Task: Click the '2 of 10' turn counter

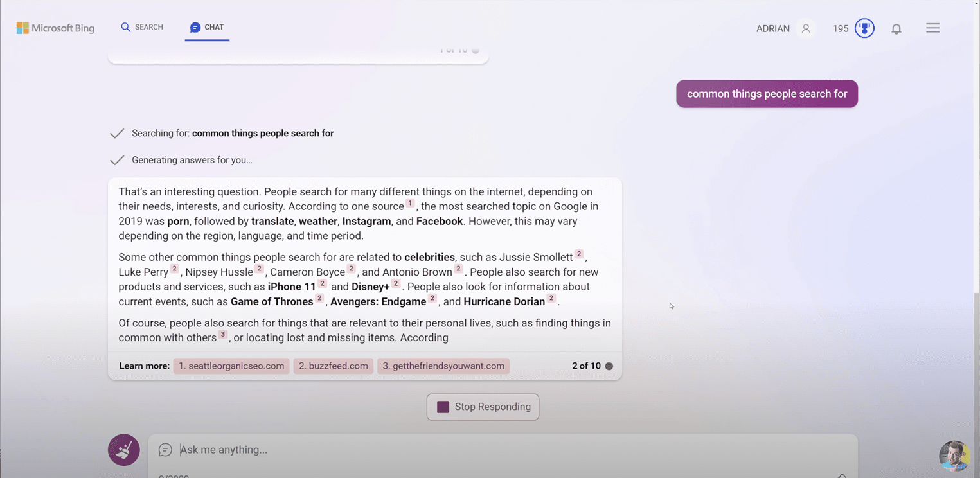Action: [x=586, y=366]
